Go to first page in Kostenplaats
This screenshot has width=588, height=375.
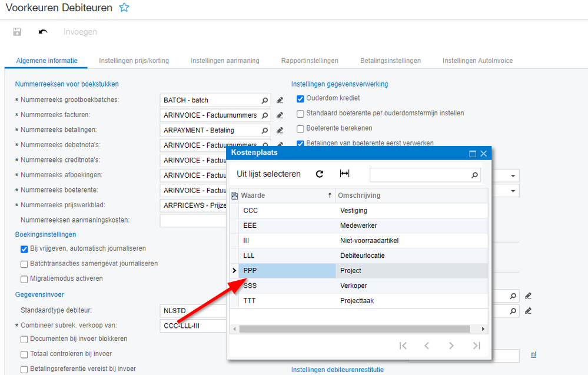coord(403,346)
